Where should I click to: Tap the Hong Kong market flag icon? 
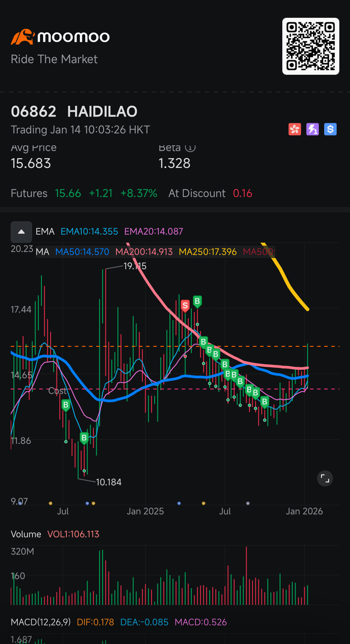pyautogui.click(x=294, y=129)
